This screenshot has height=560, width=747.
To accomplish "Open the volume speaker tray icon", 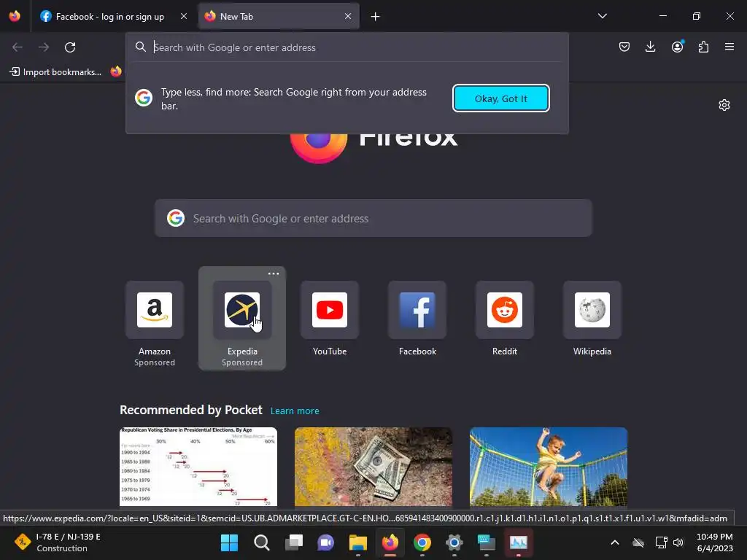I will click(678, 542).
